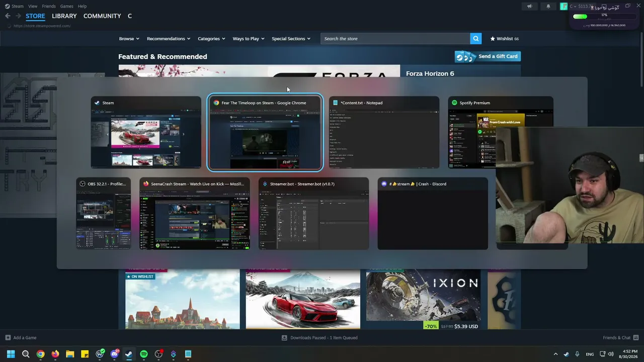Image resolution: width=644 pixels, height=362 pixels.
Task: Open the notifications bell
Action: pyautogui.click(x=548, y=7)
